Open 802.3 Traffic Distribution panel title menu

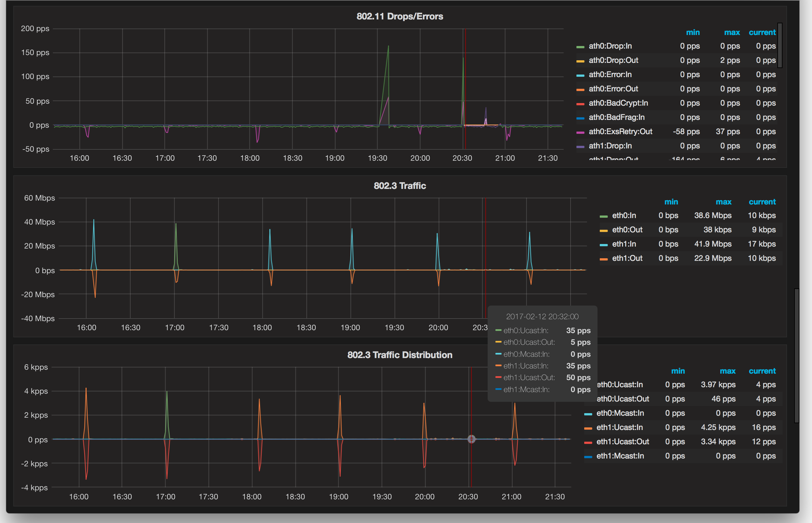click(x=400, y=355)
